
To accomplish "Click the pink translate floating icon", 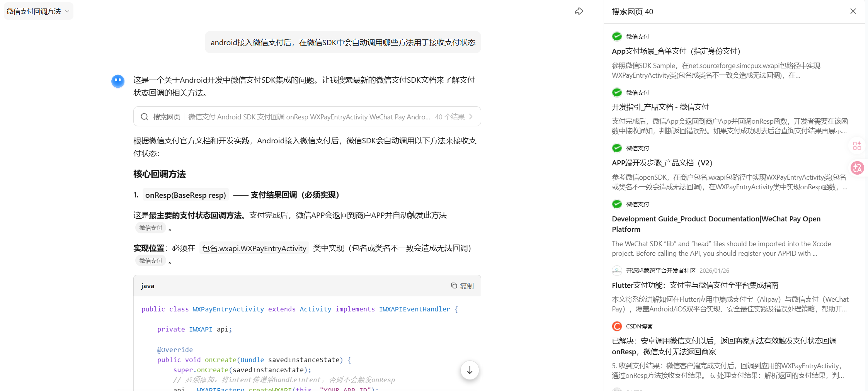I will 857,168.
